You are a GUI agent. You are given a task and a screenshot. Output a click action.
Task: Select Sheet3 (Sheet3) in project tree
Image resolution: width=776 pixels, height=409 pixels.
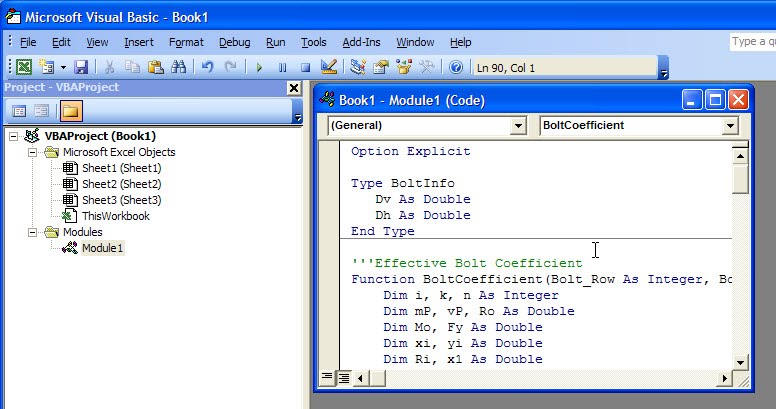click(x=122, y=200)
